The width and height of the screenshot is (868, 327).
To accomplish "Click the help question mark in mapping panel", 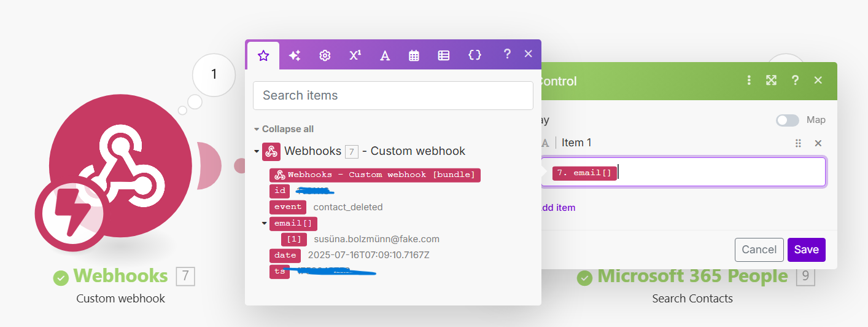I will click(x=507, y=54).
